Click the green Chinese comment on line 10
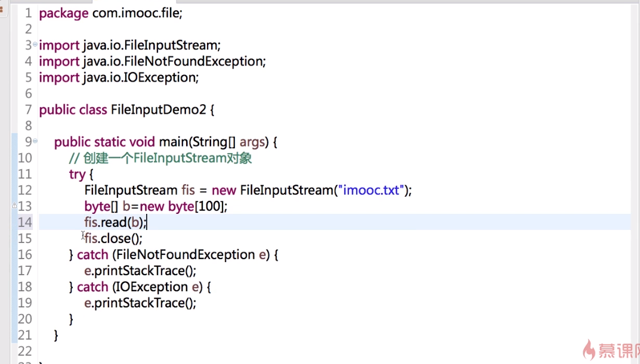The width and height of the screenshot is (640, 364). tap(160, 158)
